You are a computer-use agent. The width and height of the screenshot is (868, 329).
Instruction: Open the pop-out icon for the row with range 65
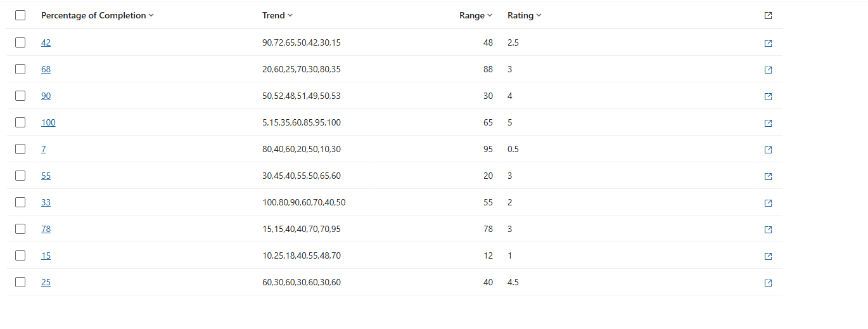point(768,123)
